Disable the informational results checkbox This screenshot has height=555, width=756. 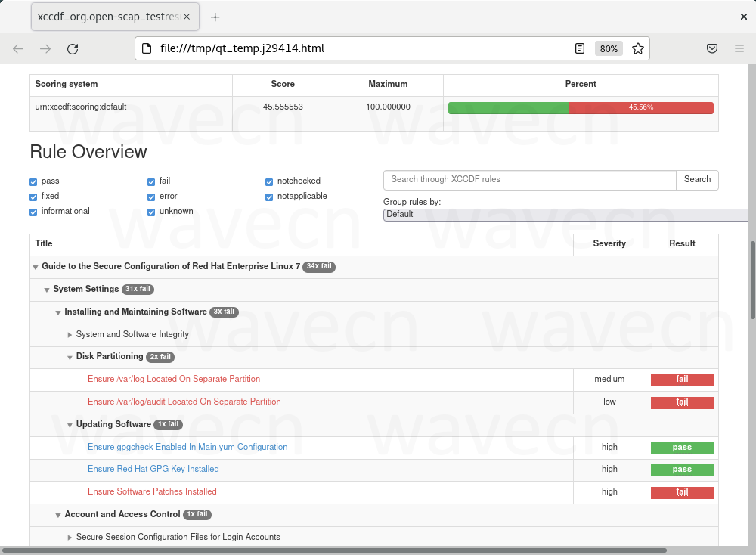pos(33,212)
